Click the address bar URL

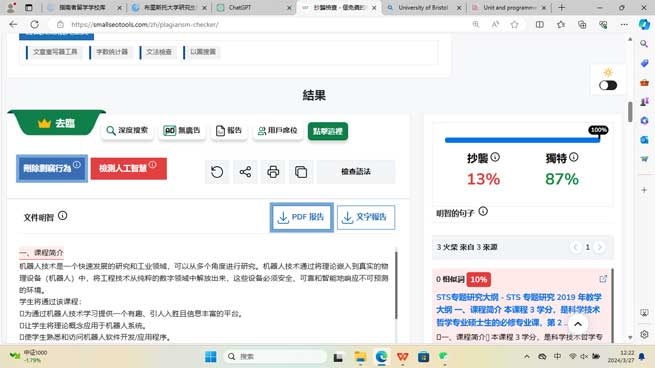[145, 25]
